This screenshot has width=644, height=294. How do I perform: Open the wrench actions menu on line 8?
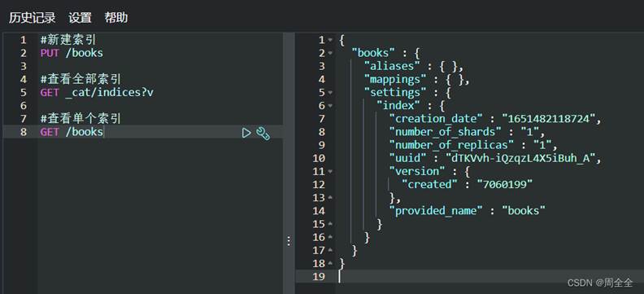point(263,133)
